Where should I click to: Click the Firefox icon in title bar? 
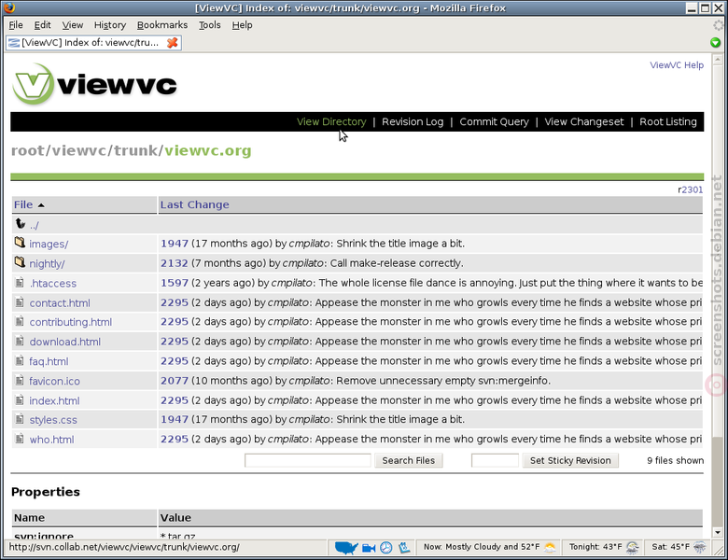(x=8, y=7)
